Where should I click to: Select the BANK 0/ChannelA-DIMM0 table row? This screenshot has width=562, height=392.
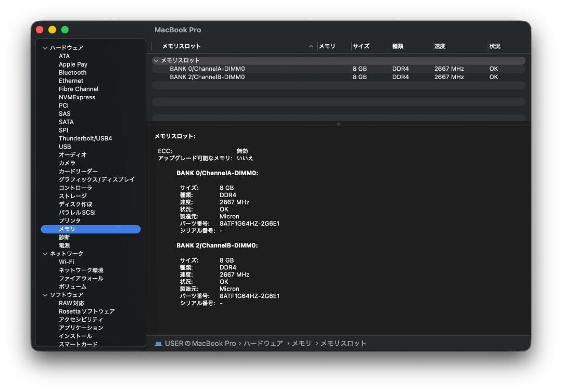pos(339,69)
